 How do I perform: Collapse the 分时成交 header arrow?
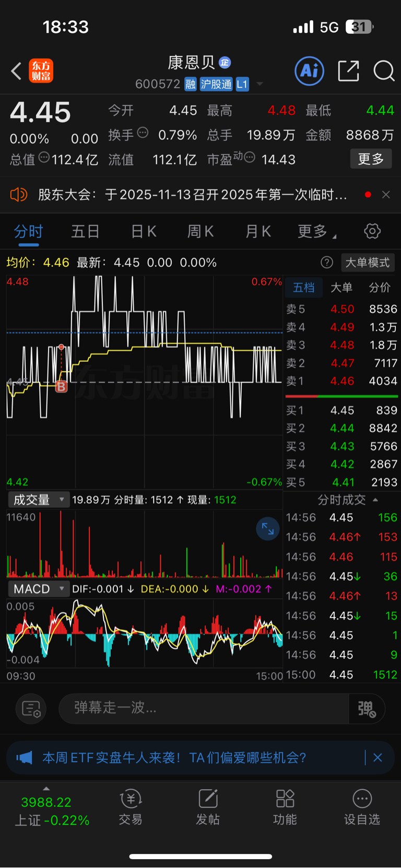(375, 500)
